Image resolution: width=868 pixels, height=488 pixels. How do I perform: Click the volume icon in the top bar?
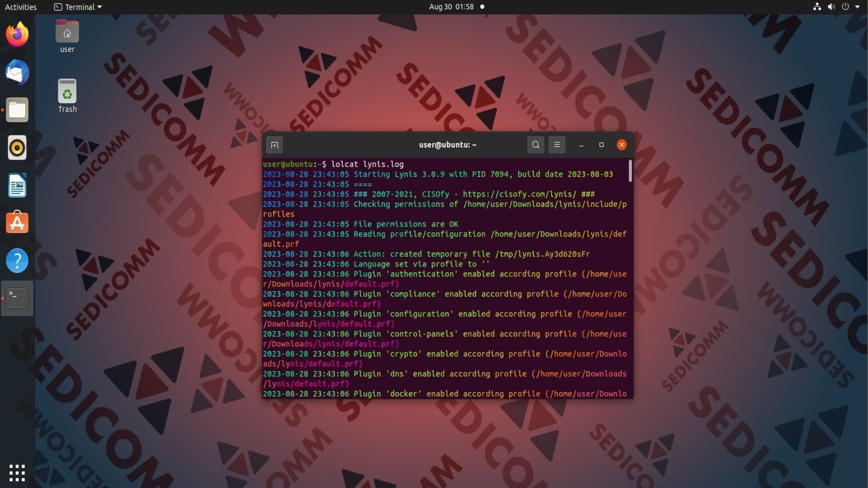click(831, 7)
